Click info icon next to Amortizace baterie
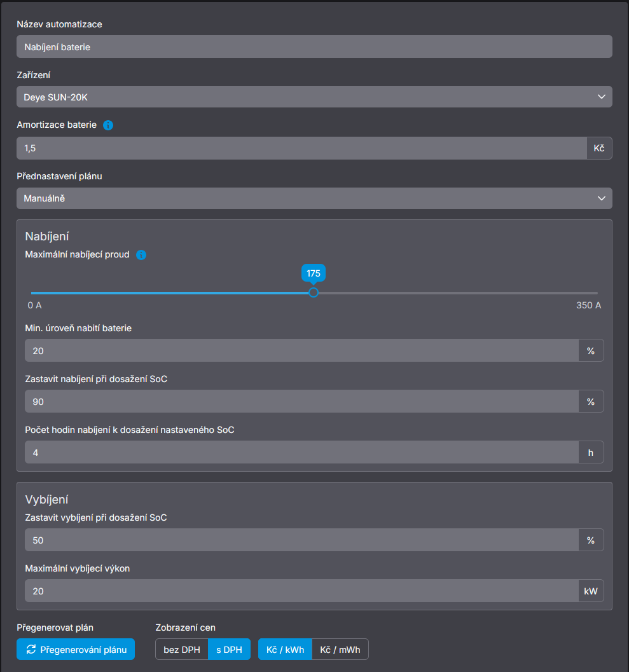Viewport: 629px width, 672px height. [108, 125]
